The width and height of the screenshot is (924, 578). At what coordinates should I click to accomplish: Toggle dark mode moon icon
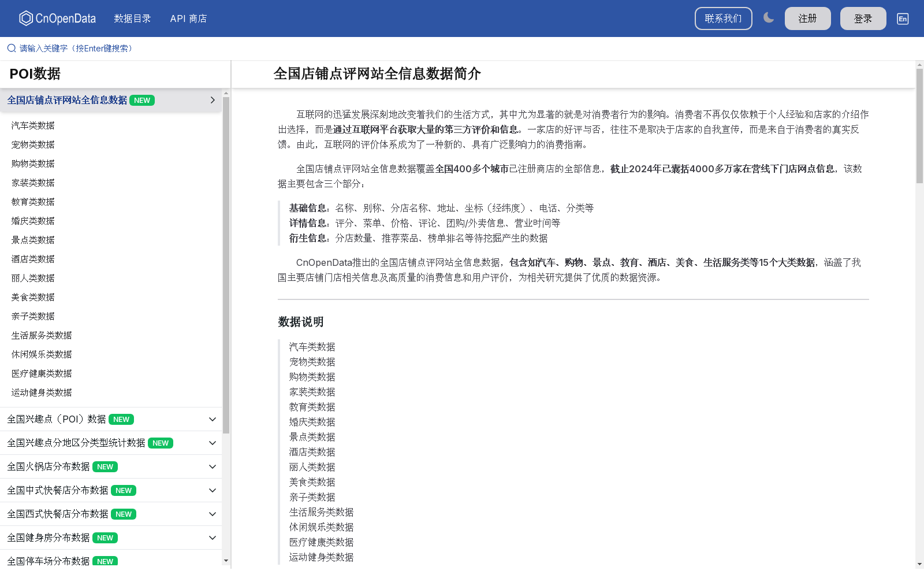769,18
